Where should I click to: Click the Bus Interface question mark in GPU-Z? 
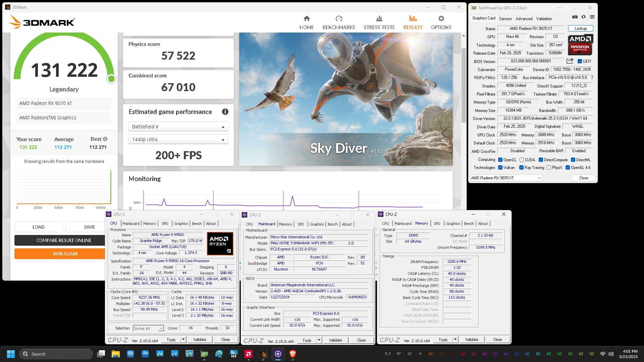click(592, 77)
